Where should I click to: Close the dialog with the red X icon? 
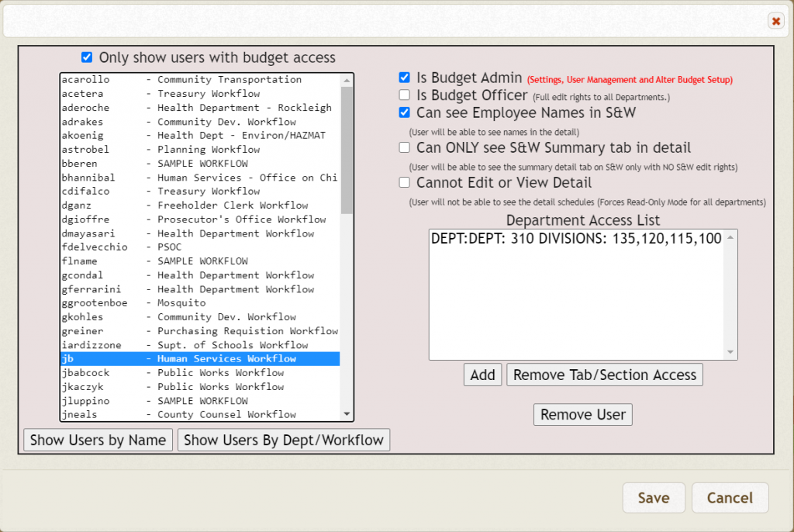pyautogui.click(x=775, y=21)
